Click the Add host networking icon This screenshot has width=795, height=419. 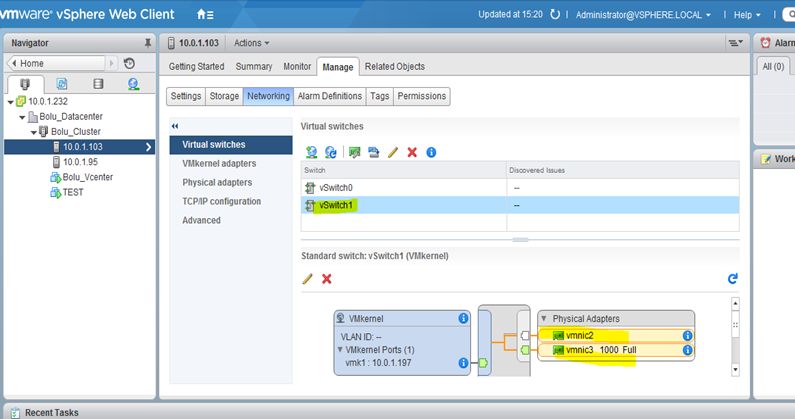point(311,152)
